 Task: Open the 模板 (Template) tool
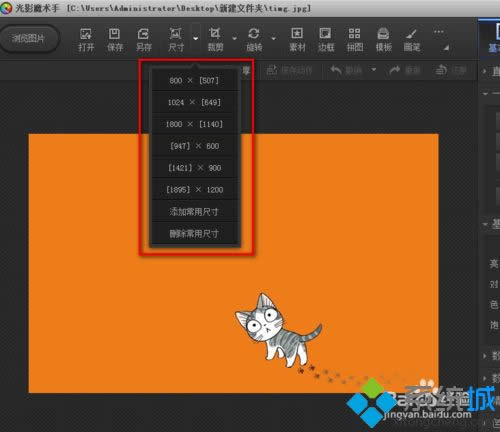pyautogui.click(x=383, y=40)
